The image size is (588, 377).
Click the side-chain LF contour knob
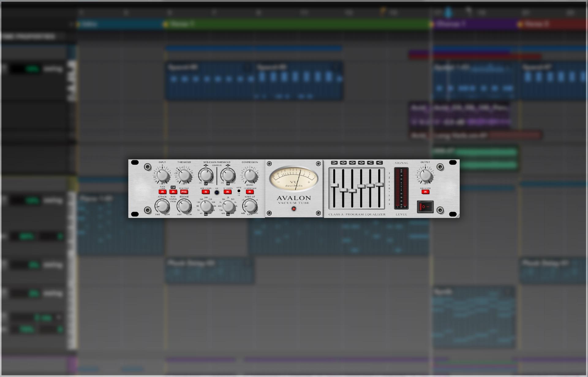(x=206, y=175)
